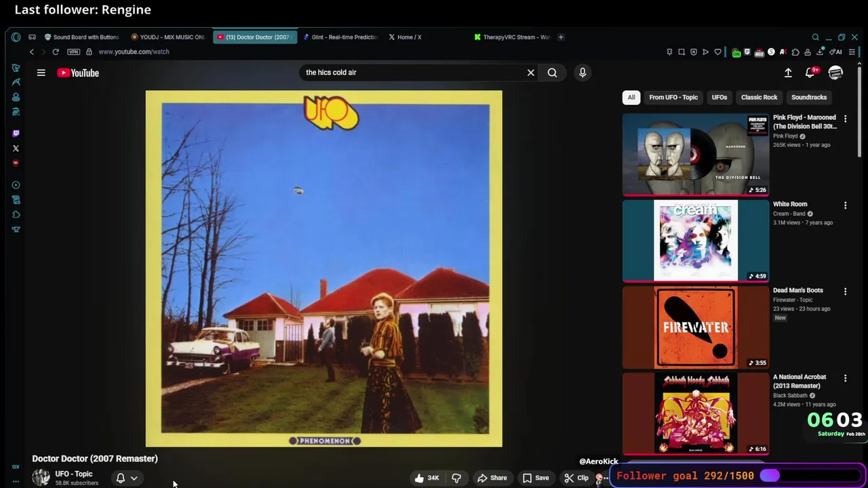
Task: Click the browser tab search magnifier
Action: (x=815, y=37)
